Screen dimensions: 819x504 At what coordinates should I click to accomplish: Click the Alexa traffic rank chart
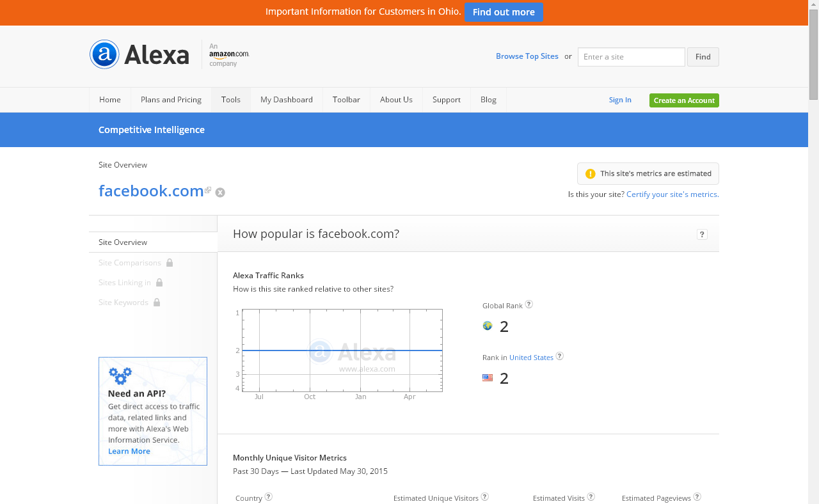pyautogui.click(x=342, y=350)
